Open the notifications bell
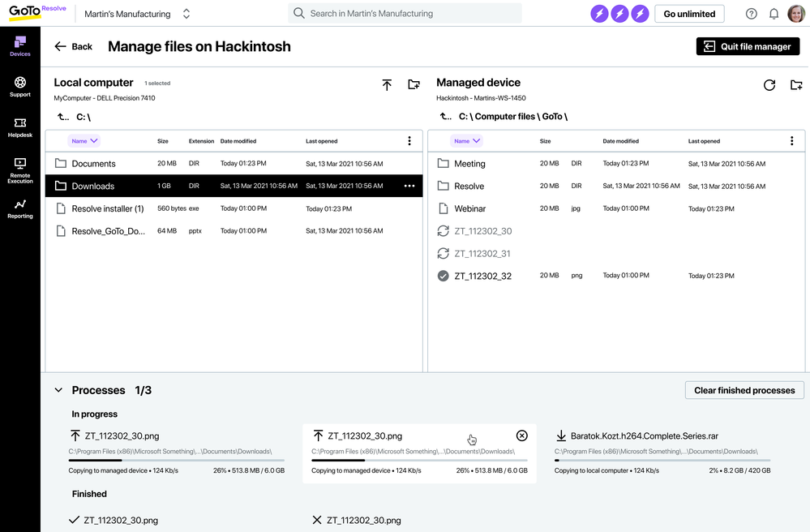This screenshot has width=810, height=532. pos(774,14)
